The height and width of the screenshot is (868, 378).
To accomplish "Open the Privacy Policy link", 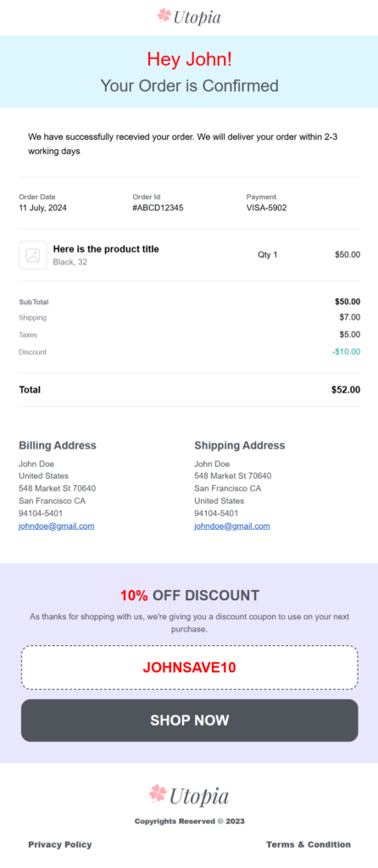I will tap(60, 844).
